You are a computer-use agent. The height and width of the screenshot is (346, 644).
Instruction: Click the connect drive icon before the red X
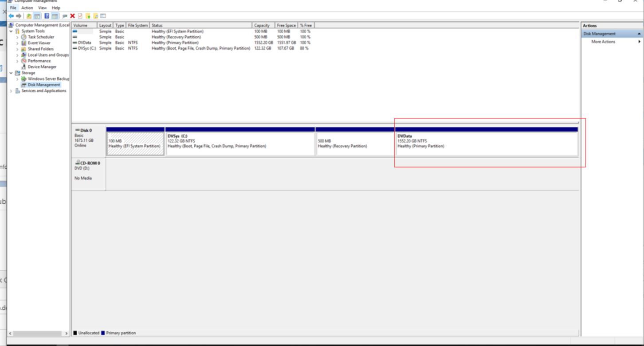point(65,16)
